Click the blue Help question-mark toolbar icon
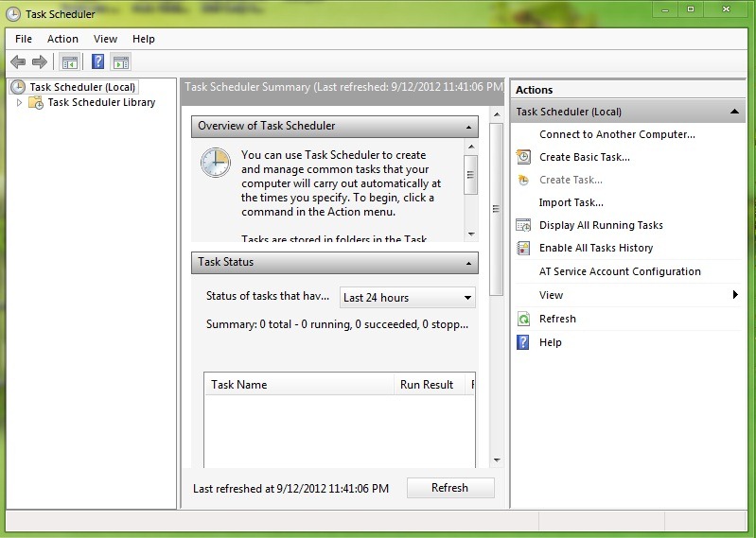 (x=97, y=61)
